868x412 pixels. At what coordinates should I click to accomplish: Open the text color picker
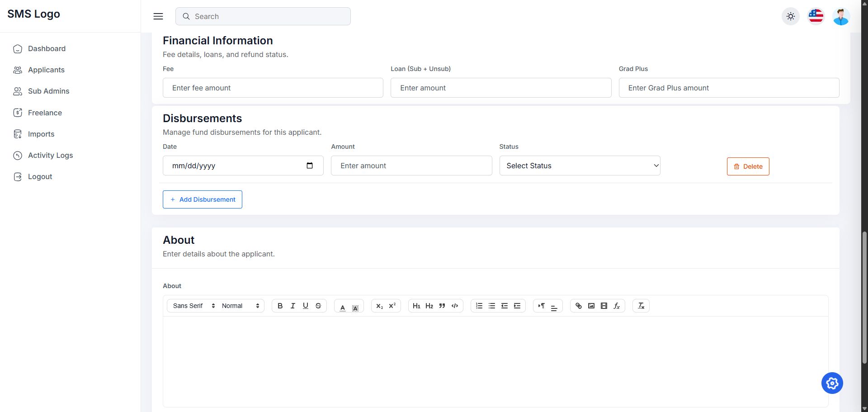[342, 307]
